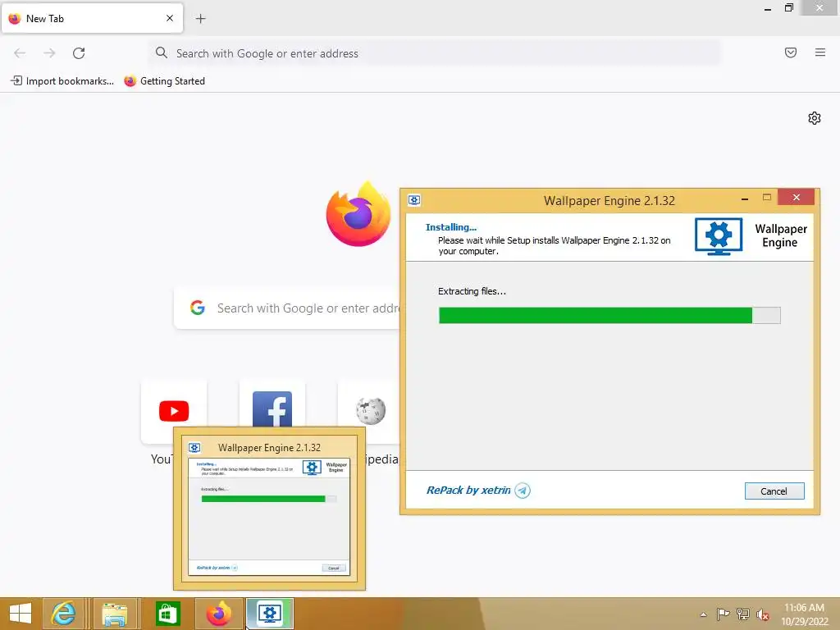Click the extracting files progress bar
Image resolution: width=840 pixels, height=630 pixels.
tap(609, 316)
